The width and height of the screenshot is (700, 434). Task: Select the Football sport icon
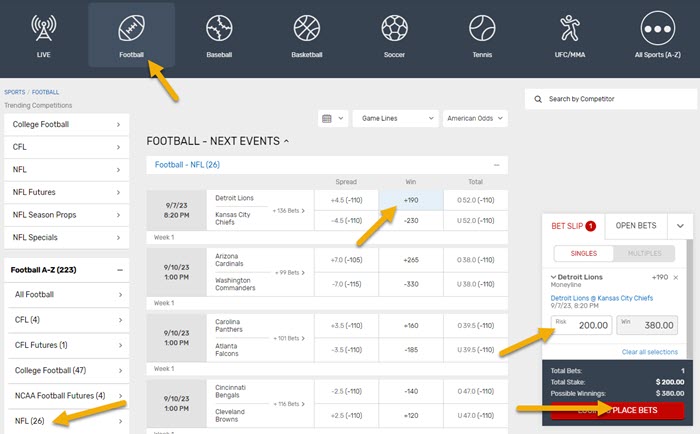131,28
